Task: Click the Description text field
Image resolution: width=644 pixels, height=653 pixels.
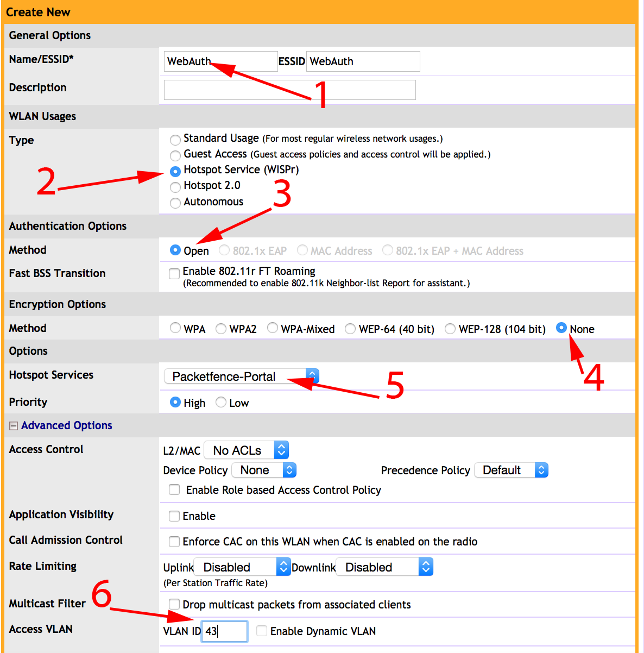Action: point(289,90)
